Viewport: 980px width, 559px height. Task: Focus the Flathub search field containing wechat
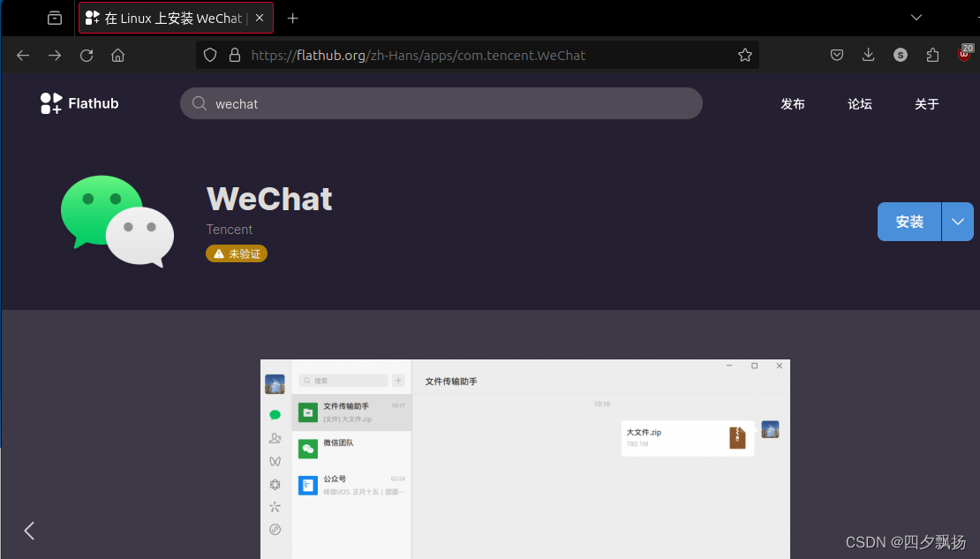[x=441, y=104]
